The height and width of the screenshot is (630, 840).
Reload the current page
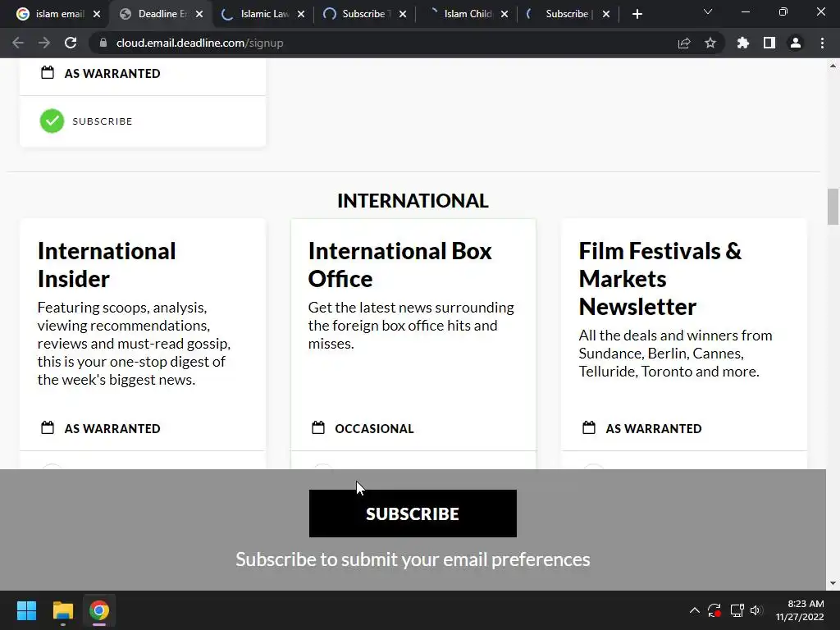[x=71, y=43]
